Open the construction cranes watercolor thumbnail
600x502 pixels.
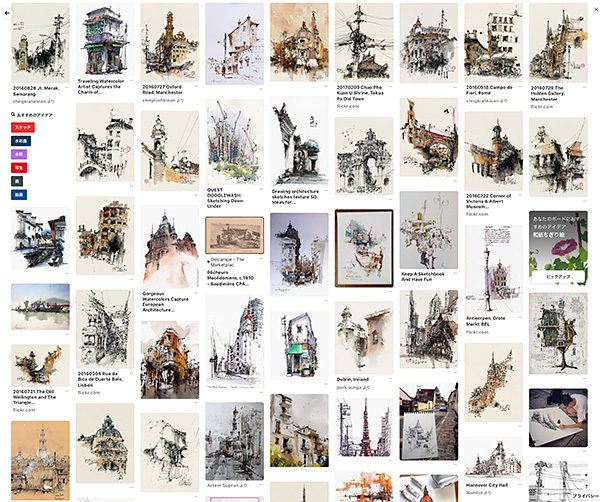click(x=235, y=142)
